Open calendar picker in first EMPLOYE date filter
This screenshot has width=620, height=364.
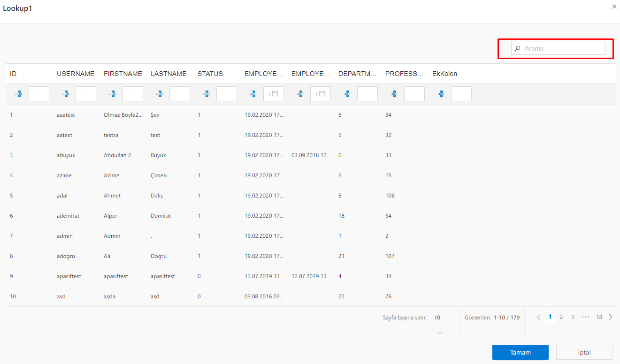click(x=275, y=94)
